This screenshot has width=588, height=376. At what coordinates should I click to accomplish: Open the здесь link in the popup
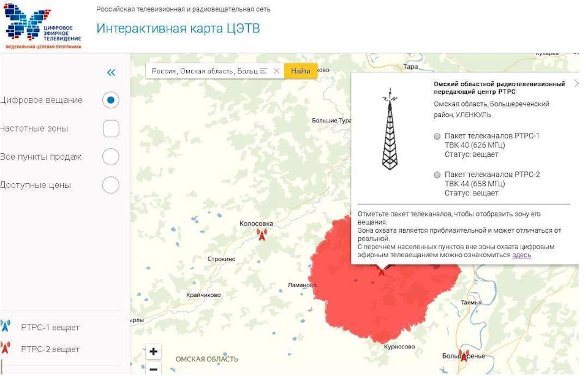click(521, 255)
